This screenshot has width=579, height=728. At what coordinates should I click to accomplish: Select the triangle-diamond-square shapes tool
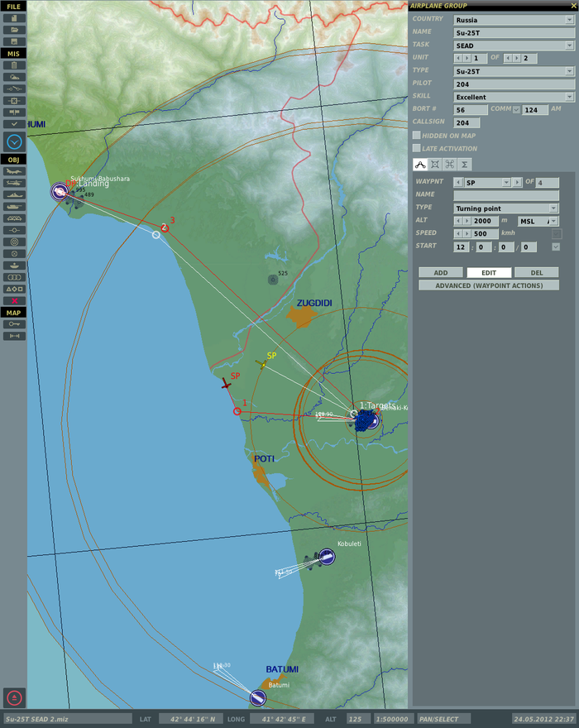click(14, 289)
